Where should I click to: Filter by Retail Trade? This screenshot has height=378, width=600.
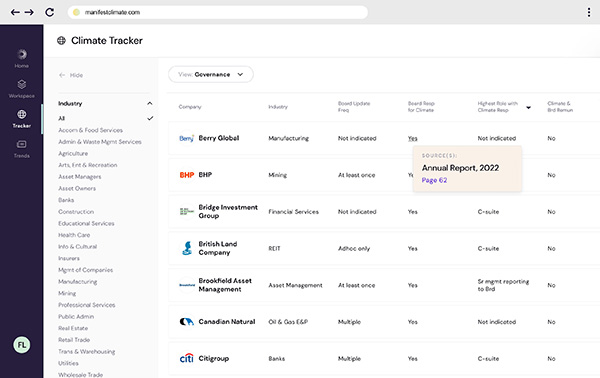point(74,340)
